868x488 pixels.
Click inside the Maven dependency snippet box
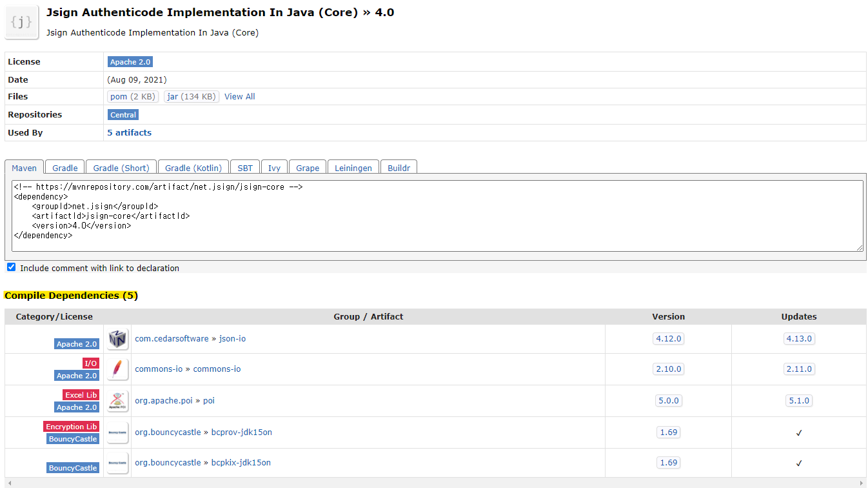437,216
